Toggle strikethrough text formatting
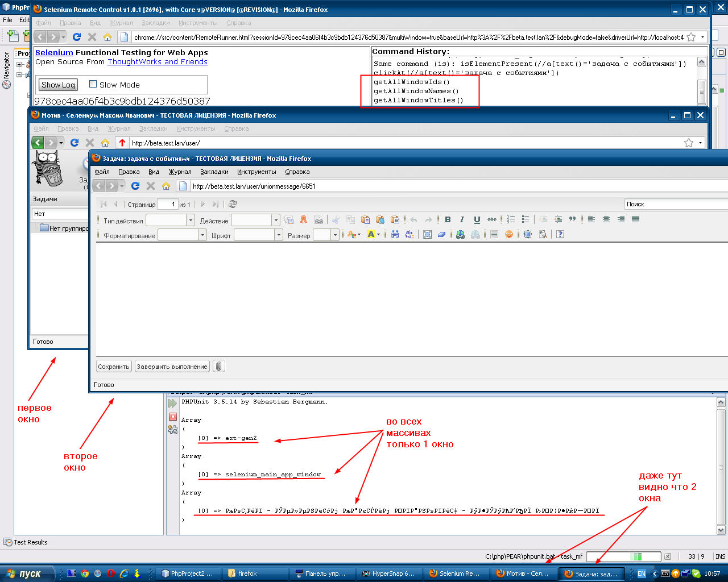Image resolution: width=728 pixels, height=582 pixels. 492,219
